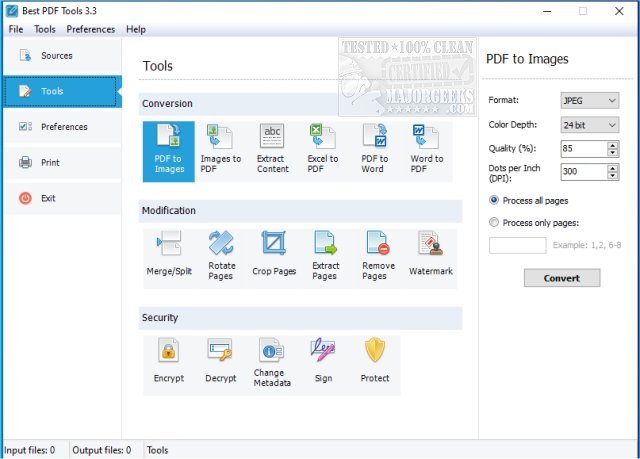This screenshot has width=640, height=459.
Task: Select the Encrypt tool
Action: pyautogui.click(x=169, y=366)
